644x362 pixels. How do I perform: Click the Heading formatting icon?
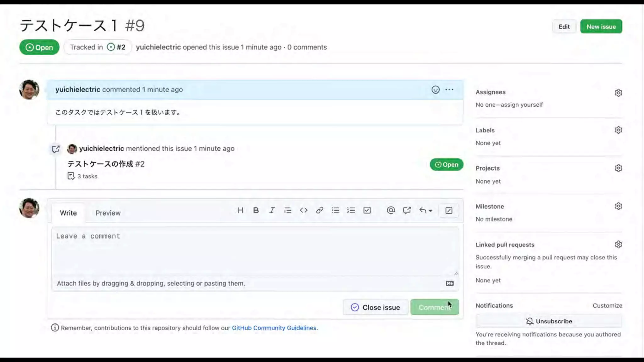[x=240, y=211]
